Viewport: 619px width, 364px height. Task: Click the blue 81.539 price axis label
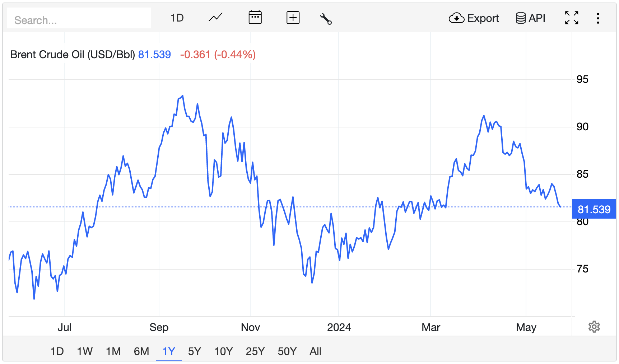point(594,209)
